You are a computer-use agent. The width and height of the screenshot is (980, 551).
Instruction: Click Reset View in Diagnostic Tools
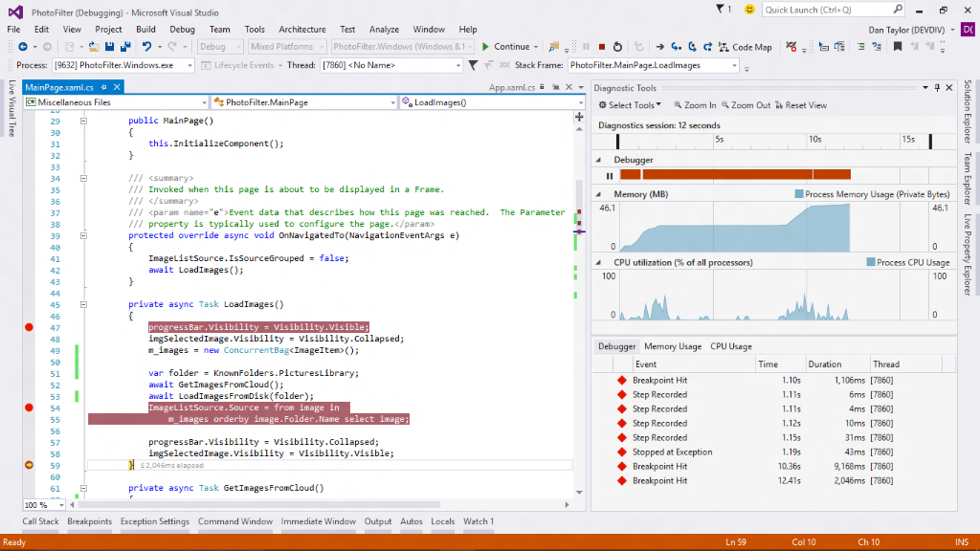801,105
